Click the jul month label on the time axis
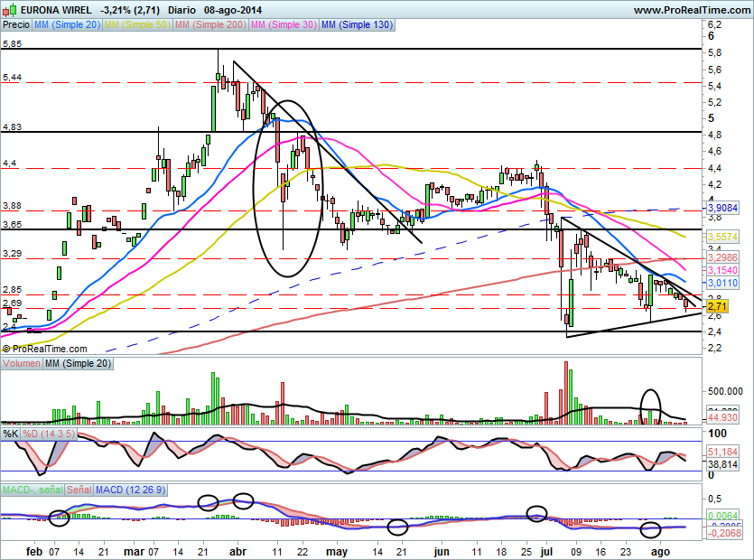This screenshot has height=560, width=754. click(x=545, y=552)
